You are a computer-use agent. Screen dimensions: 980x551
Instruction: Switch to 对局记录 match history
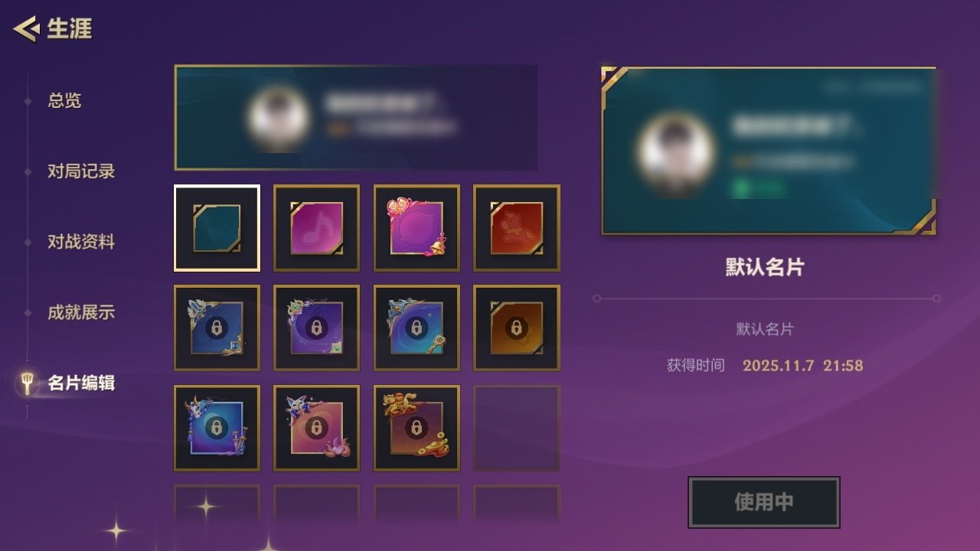tap(81, 171)
